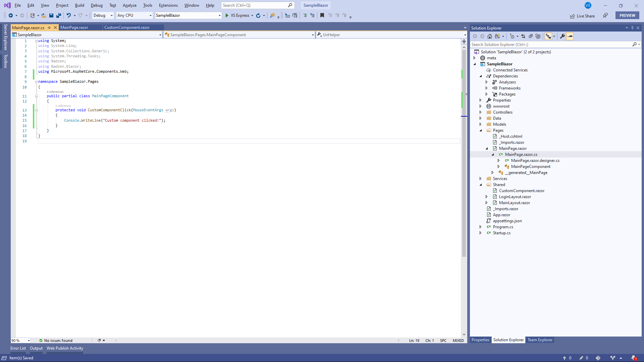Open the code cleanup broom icon in editor footer

coord(99,341)
